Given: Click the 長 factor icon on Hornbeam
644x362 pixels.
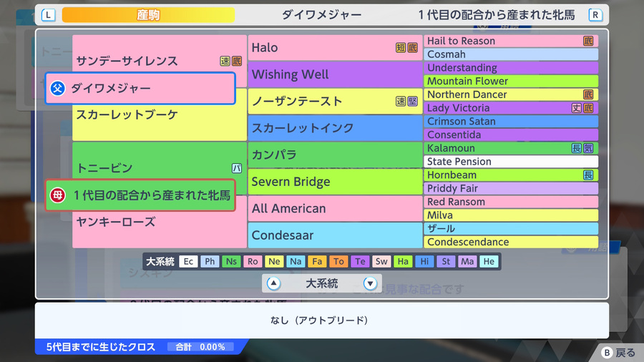Looking at the screenshot, I should 589,175.
